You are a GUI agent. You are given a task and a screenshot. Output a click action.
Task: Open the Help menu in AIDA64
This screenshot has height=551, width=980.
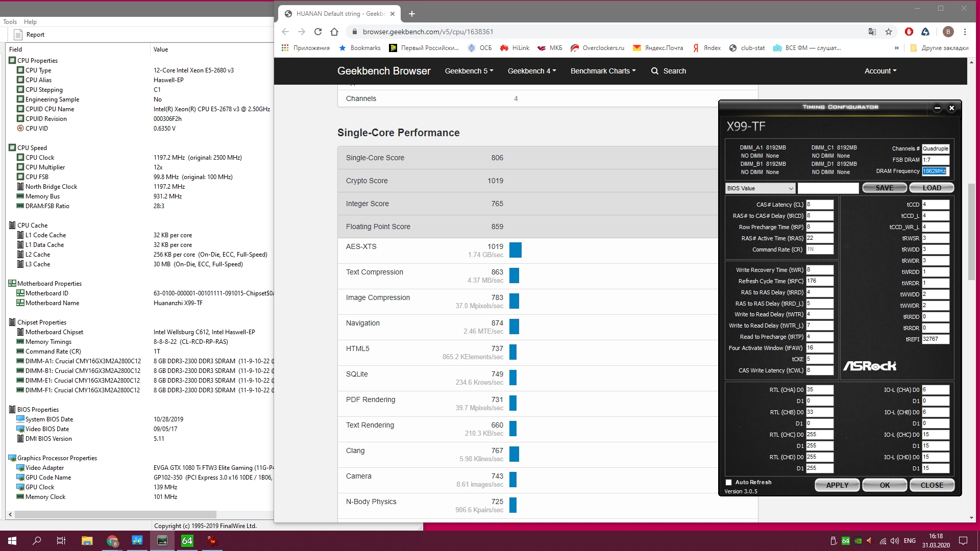(x=30, y=22)
